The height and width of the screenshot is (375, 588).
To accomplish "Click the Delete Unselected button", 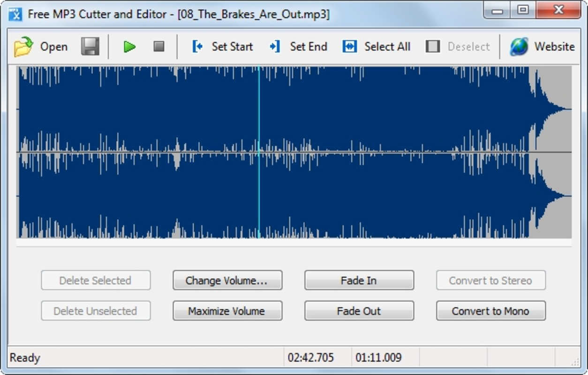I will point(96,311).
